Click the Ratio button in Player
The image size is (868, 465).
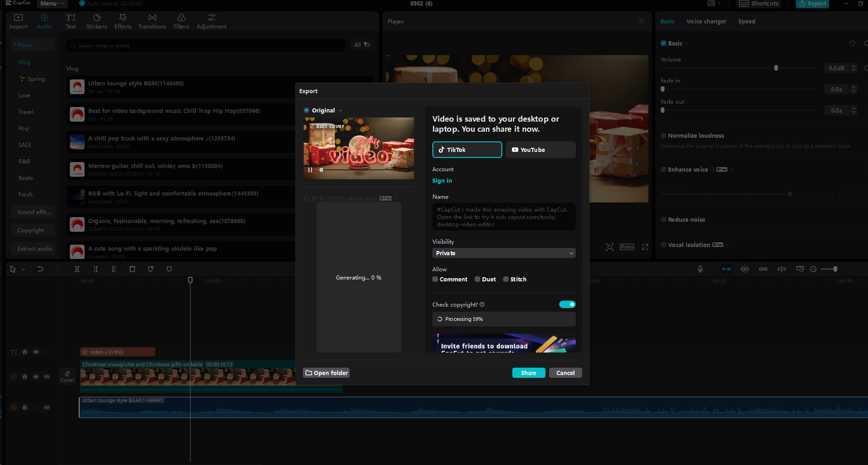pos(627,247)
